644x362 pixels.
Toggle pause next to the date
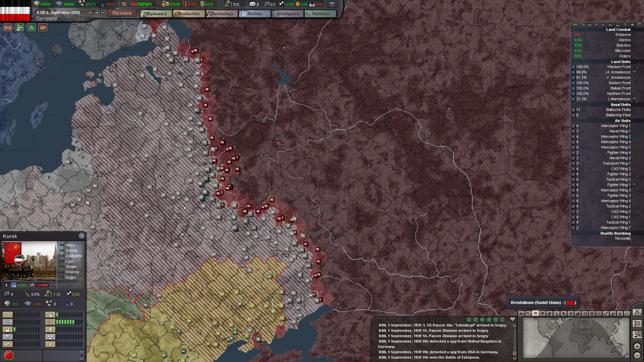click(91, 13)
